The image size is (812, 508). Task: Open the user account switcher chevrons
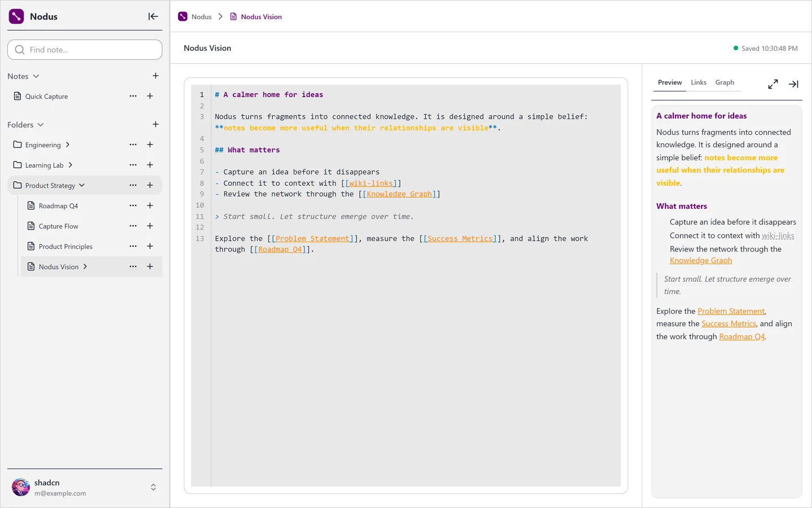pyautogui.click(x=153, y=487)
